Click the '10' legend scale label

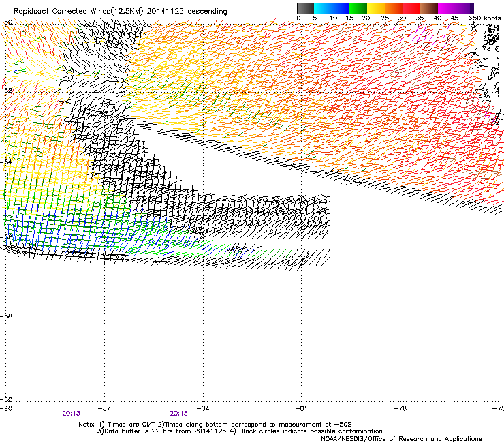pyautogui.click(x=333, y=18)
